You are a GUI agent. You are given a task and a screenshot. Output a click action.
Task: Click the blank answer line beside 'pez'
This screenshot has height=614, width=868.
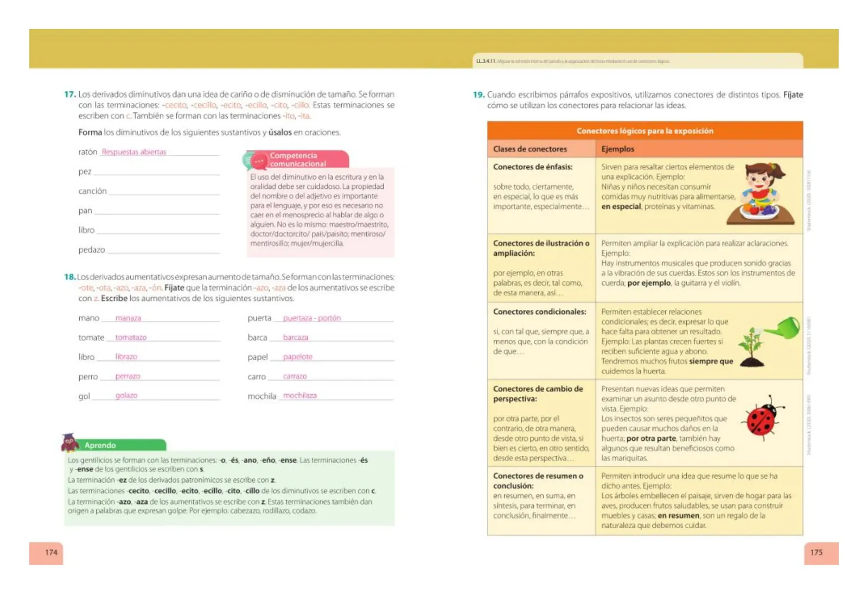157,173
